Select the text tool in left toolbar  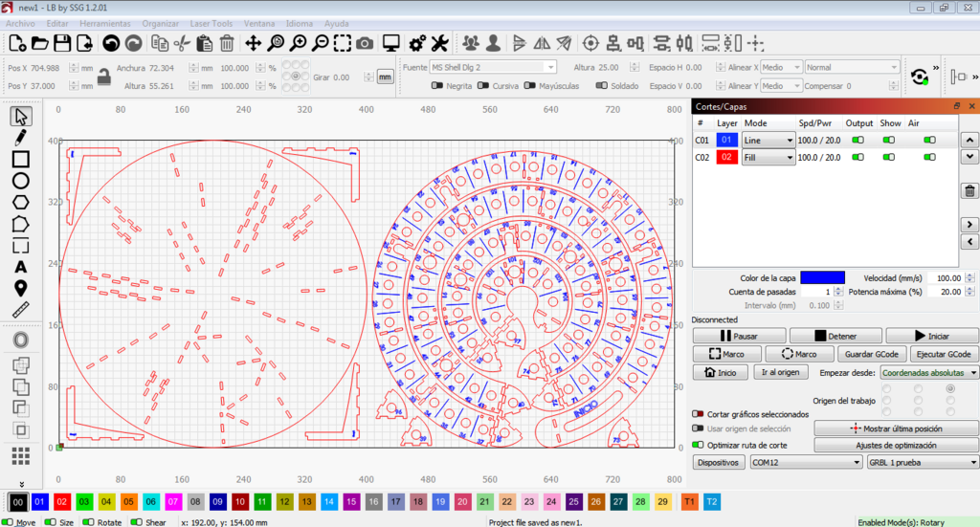click(20, 267)
